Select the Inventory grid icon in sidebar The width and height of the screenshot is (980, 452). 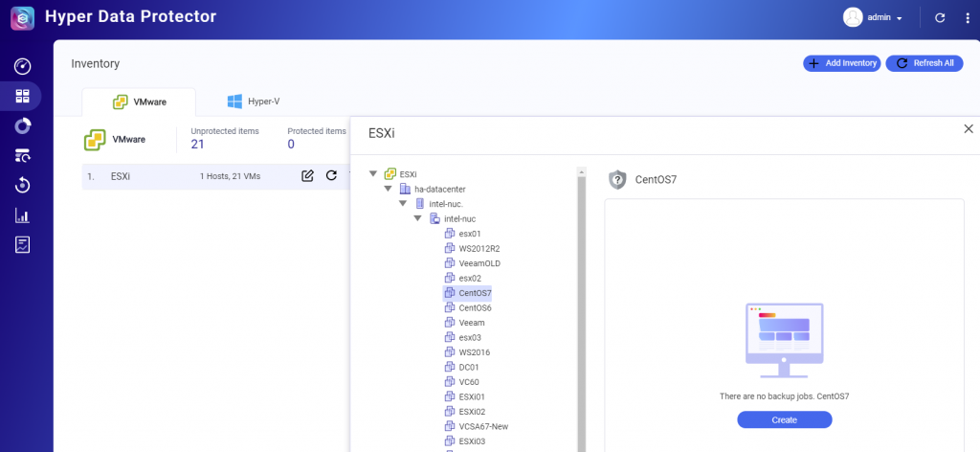click(23, 96)
